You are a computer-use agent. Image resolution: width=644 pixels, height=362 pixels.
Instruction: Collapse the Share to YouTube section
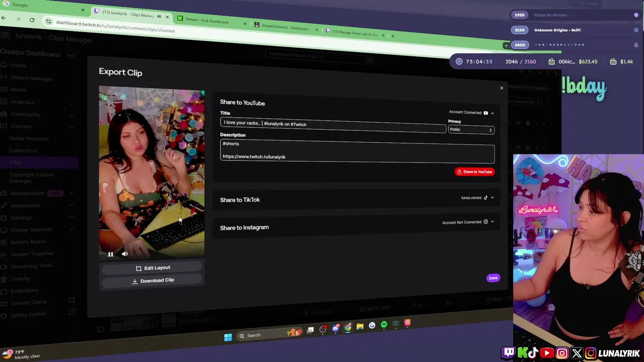(x=492, y=113)
